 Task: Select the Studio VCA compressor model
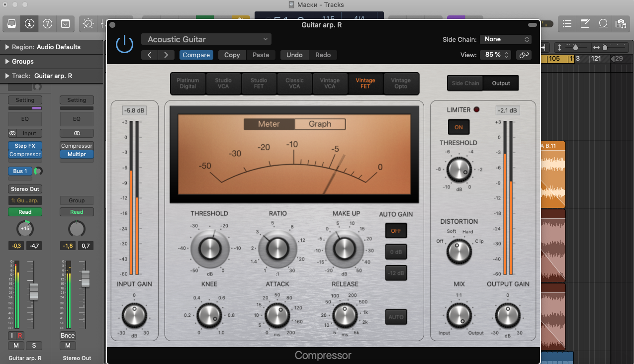223,84
